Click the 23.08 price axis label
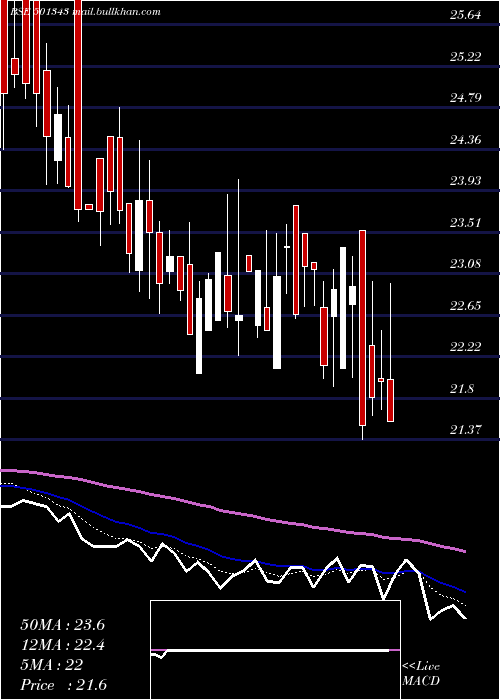500x700 pixels. coord(466,264)
